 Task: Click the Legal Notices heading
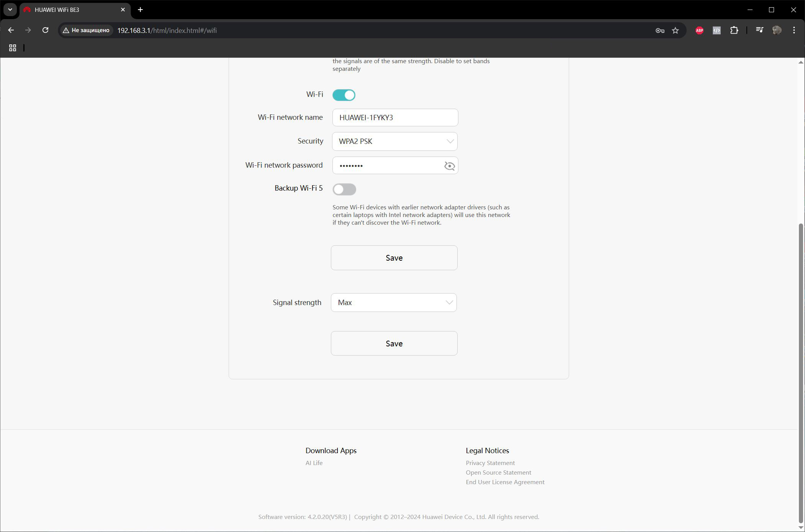pos(487,450)
